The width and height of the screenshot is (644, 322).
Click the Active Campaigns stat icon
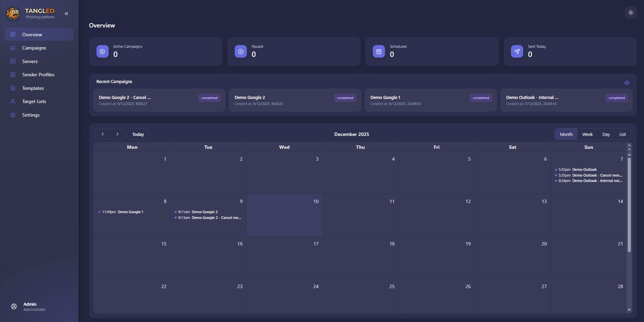[102, 51]
